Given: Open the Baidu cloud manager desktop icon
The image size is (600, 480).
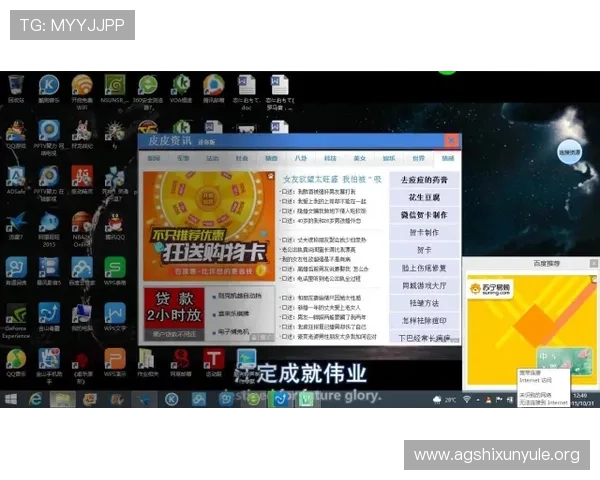Looking at the screenshot, I should (x=82, y=267).
